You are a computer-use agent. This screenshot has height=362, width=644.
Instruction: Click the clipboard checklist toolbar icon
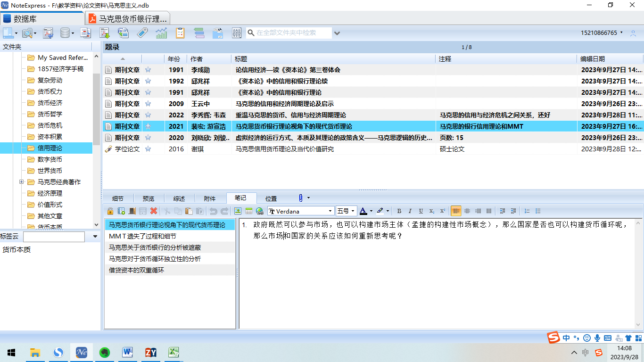tap(180, 33)
